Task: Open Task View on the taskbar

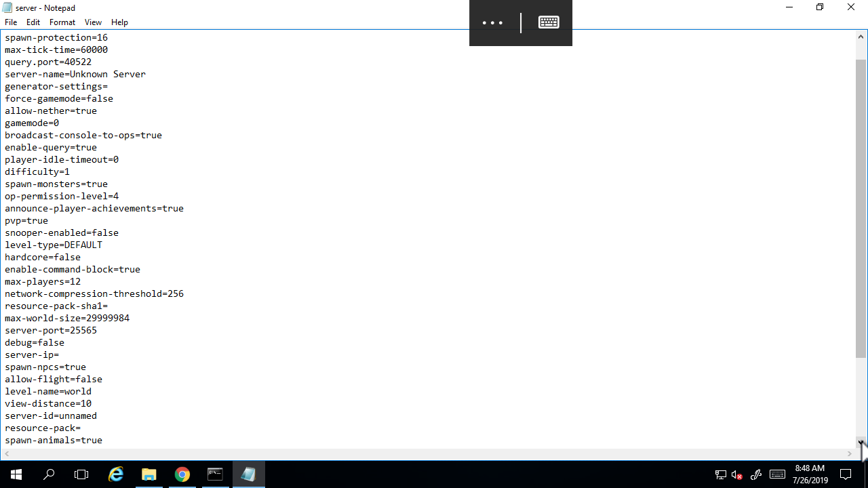Action: click(x=81, y=474)
